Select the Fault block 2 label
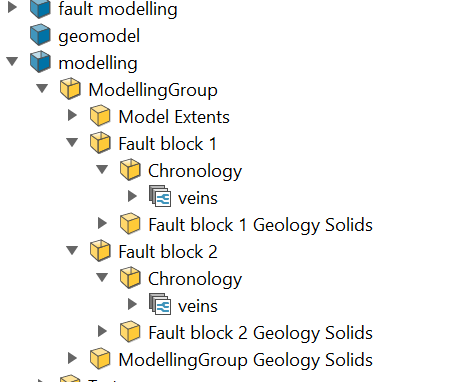This screenshot has width=459, height=382. 168,252
